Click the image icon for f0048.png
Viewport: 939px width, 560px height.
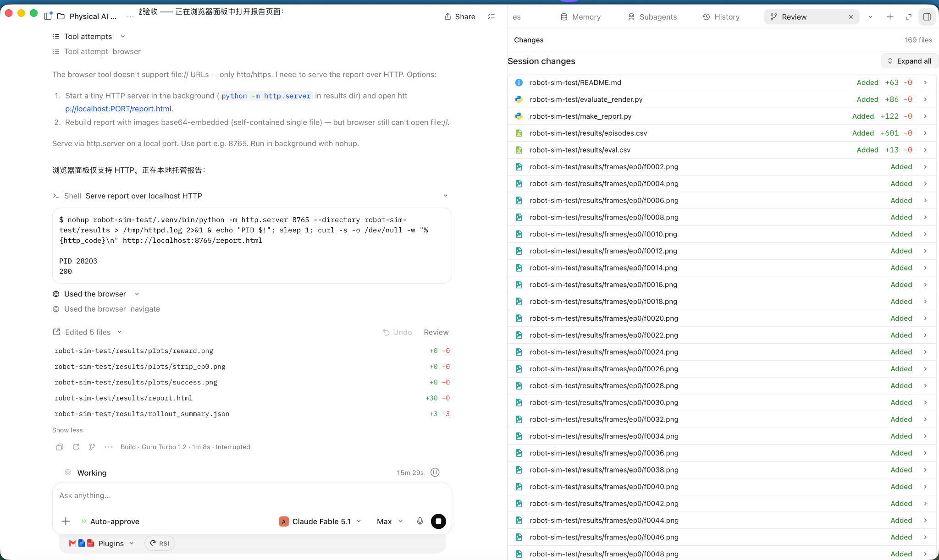tap(519, 554)
